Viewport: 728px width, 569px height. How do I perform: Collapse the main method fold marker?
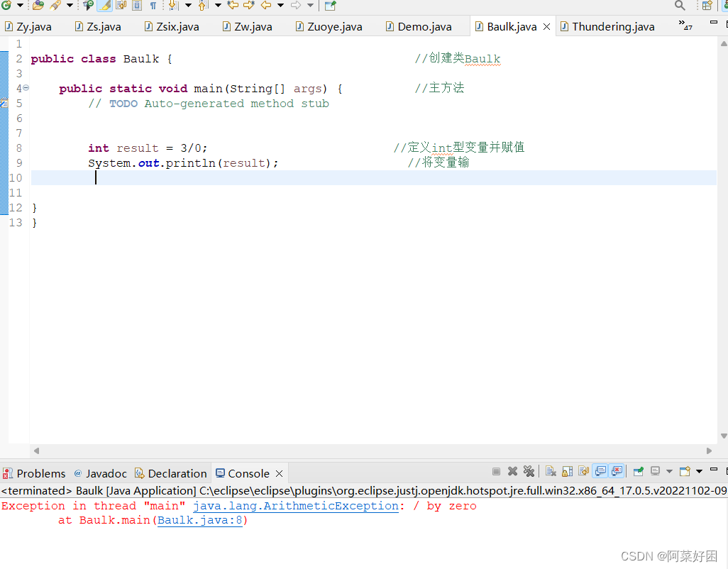[26, 88]
